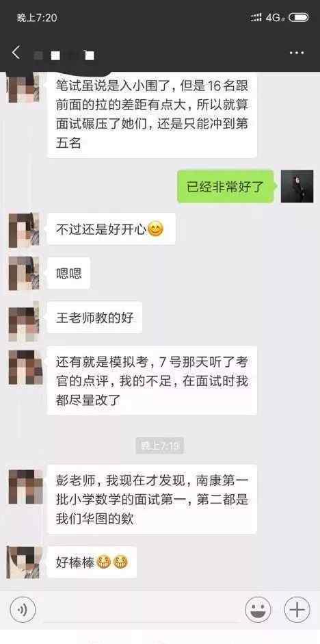Tap the message text input field
The image size is (320, 644).
point(140,610)
